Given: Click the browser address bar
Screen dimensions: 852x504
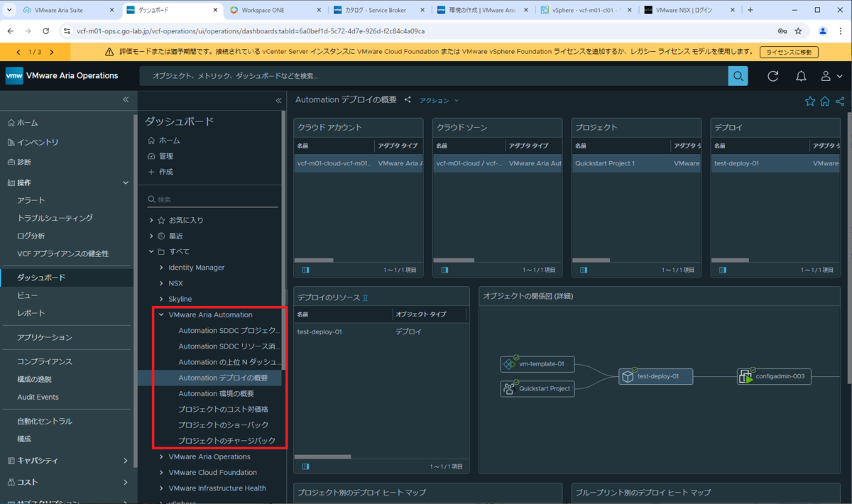Looking at the screenshot, I should (419, 31).
